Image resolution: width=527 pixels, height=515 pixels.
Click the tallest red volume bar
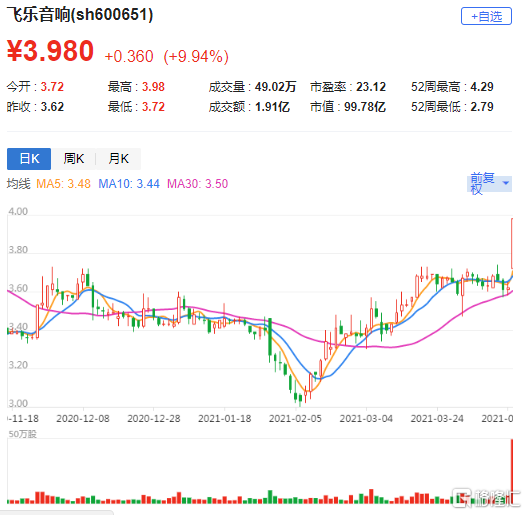(x=512, y=471)
